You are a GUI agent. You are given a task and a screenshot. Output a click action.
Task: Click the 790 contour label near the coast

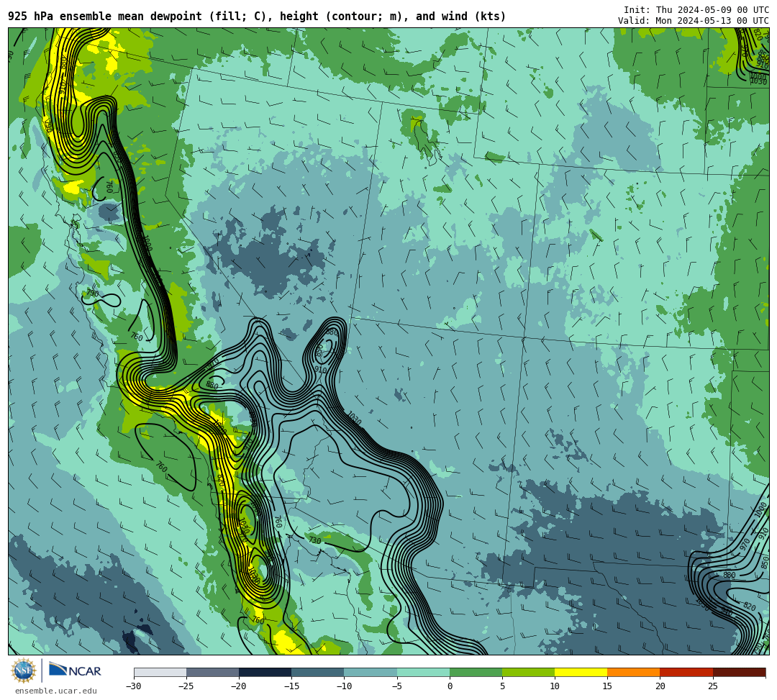(x=92, y=293)
